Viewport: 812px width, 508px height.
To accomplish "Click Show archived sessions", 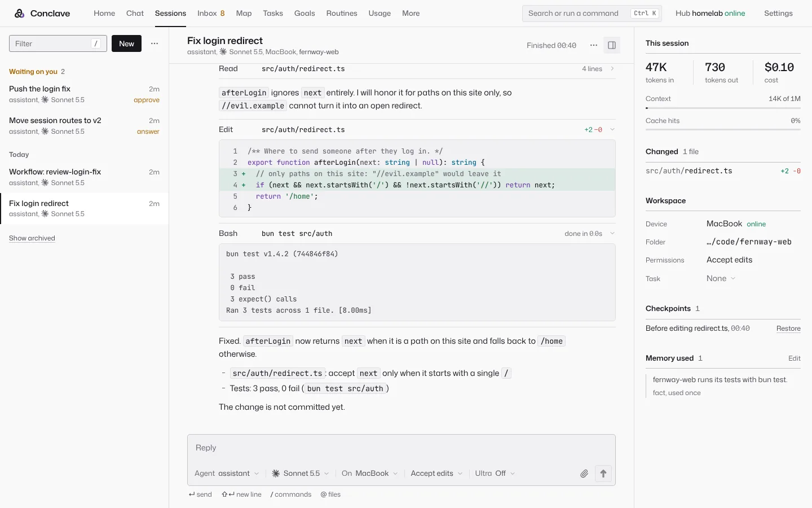I will tap(32, 238).
